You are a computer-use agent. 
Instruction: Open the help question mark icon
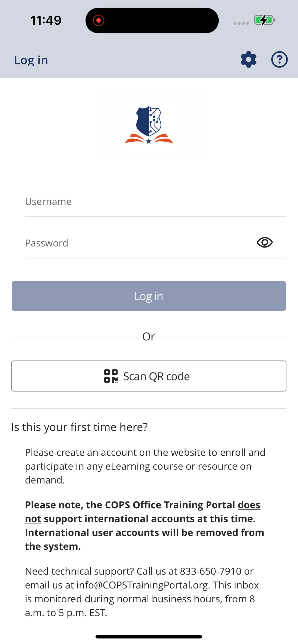(279, 59)
